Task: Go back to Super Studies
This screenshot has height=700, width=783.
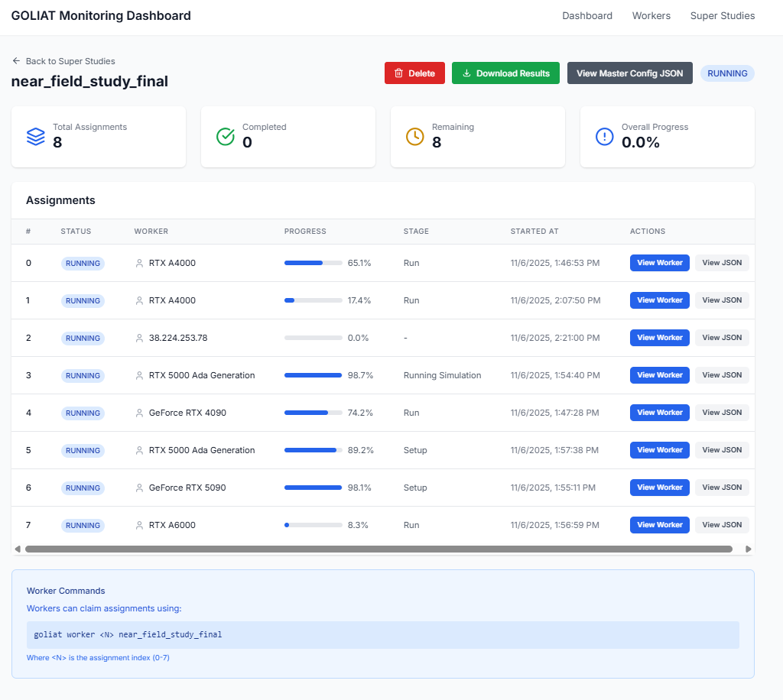Action: tap(63, 61)
